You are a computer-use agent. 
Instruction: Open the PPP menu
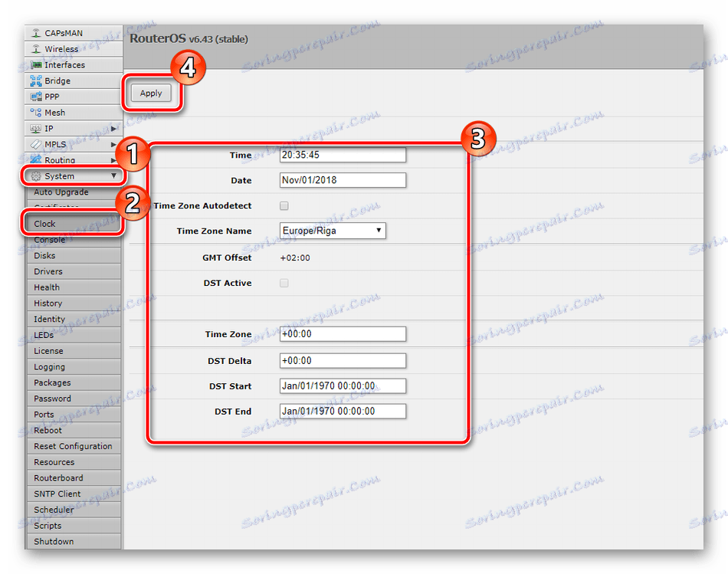tap(74, 97)
